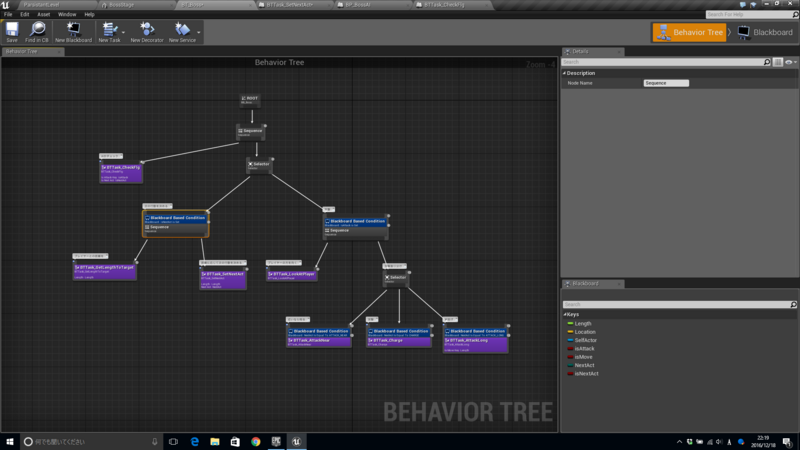
Task: Switch to the BTTask_SetNextAct tab
Action: click(291, 5)
